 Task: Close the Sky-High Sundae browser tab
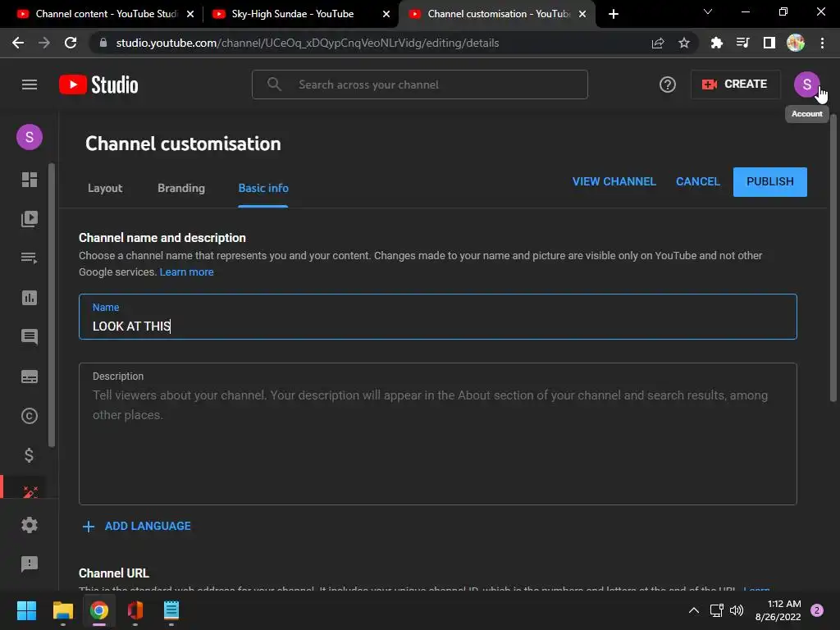pyautogui.click(x=386, y=14)
